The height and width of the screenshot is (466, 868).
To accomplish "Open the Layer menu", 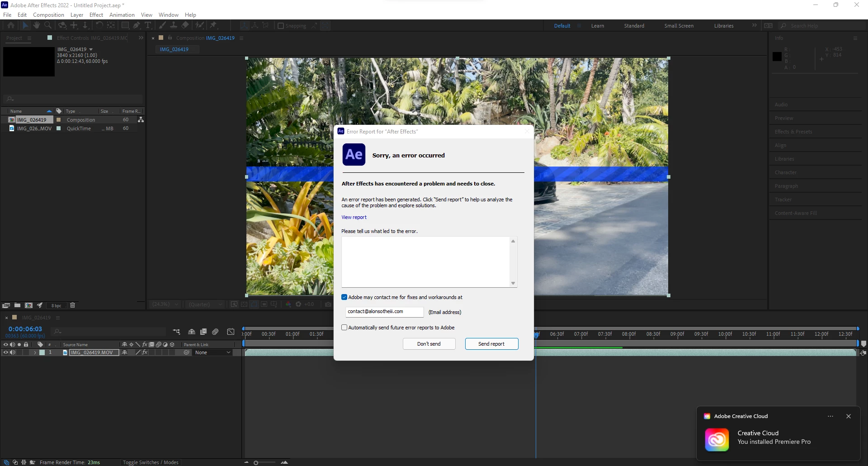I will pos(77,15).
